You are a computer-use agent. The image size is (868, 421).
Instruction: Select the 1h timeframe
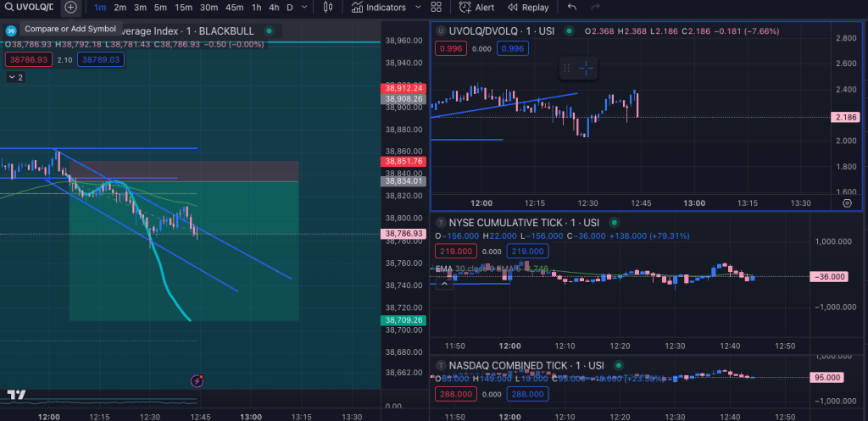coord(256,7)
